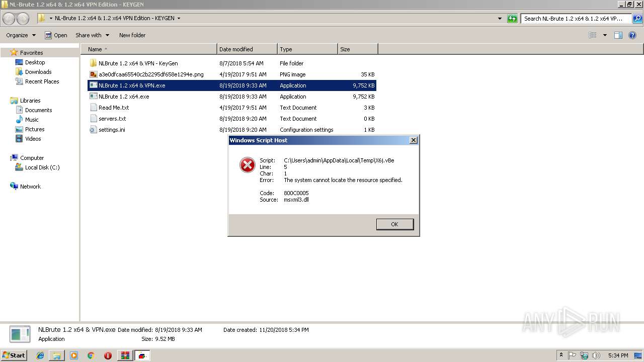Open the Action Center flag icon
Image resolution: width=644 pixels, height=362 pixels.
coord(572,355)
